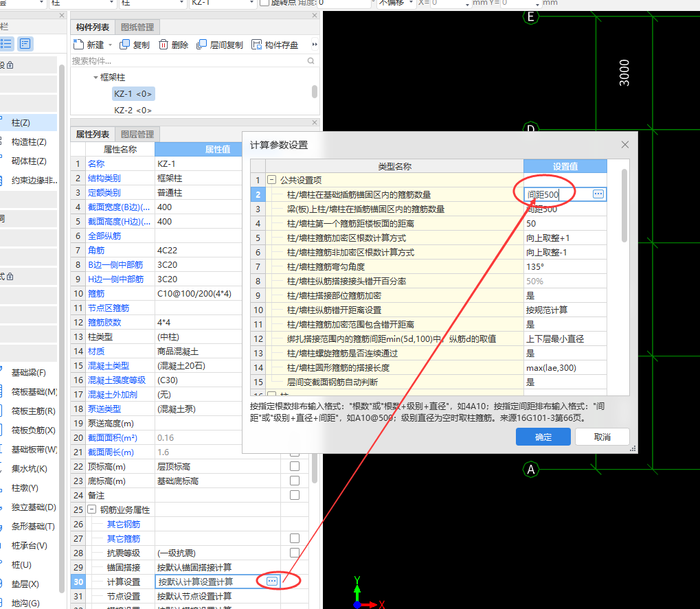Image resolution: width=700 pixels, height=609 pixels.
Task: Toggle checkbox in 抗震等级 row
Action: click(295, 552)
